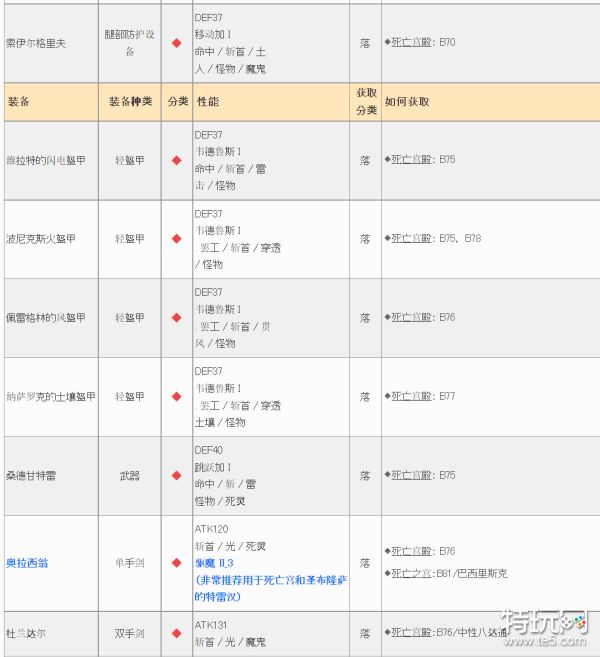Image resolution: width=600 pixels, height=657 pixels.
Task: Click the red diamond for 佩雷格林的风铠甲
Action: click(176, 318)
